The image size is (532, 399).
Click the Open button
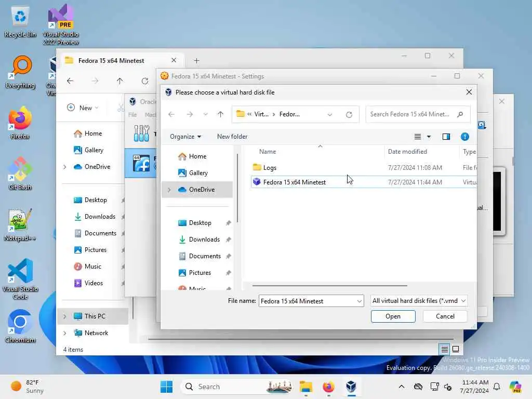point(393,316)
